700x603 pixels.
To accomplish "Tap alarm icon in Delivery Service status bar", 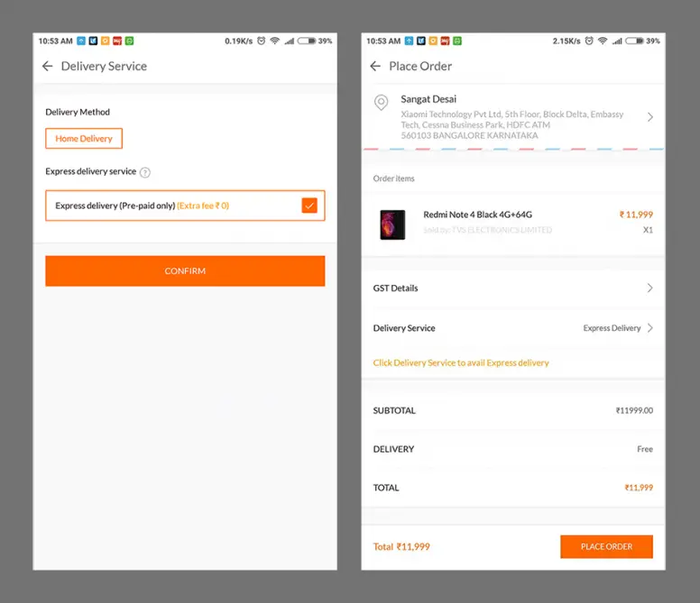I will point(262,41).
